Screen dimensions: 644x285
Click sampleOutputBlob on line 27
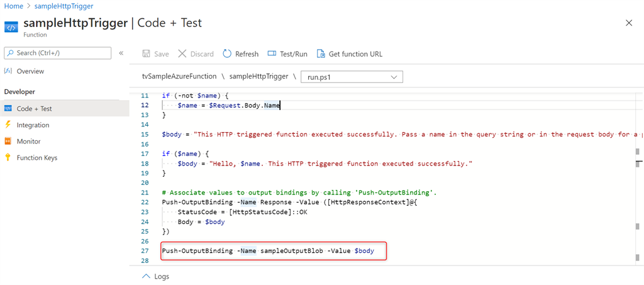292,250
